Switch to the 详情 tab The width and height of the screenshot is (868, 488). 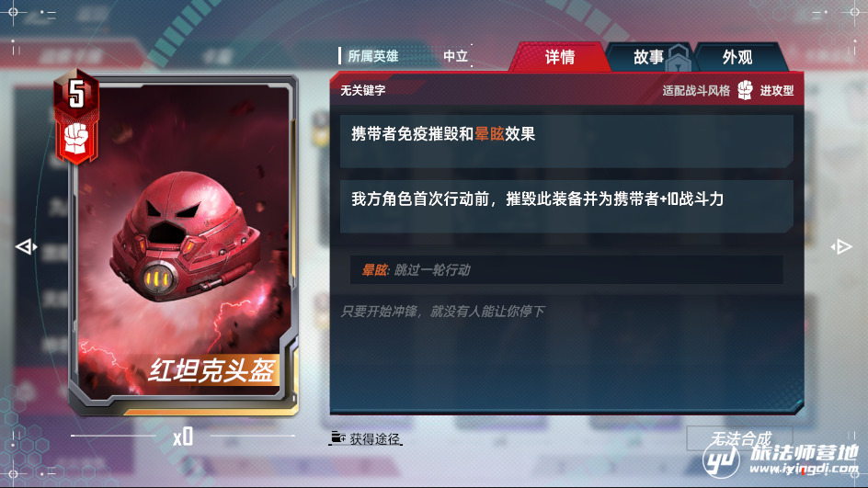(560, 57)
